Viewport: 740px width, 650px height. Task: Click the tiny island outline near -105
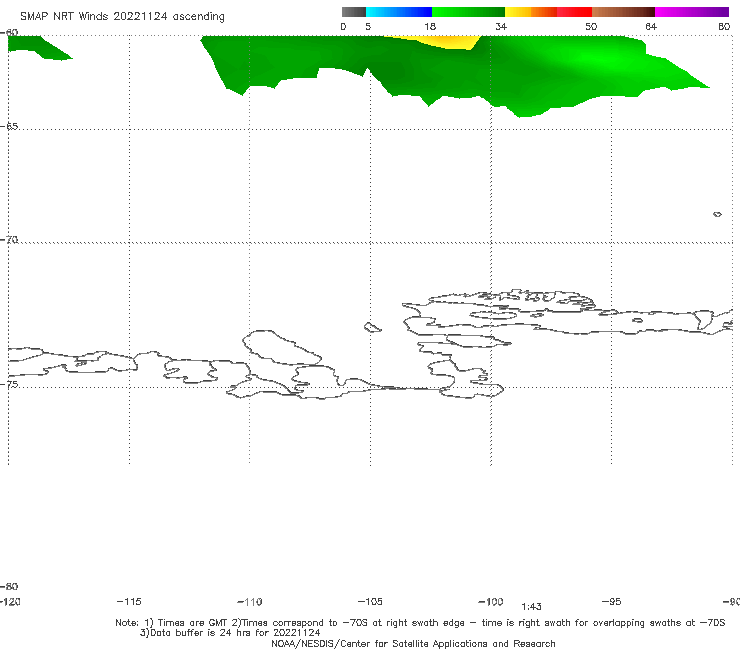click(x=372, y=327)
